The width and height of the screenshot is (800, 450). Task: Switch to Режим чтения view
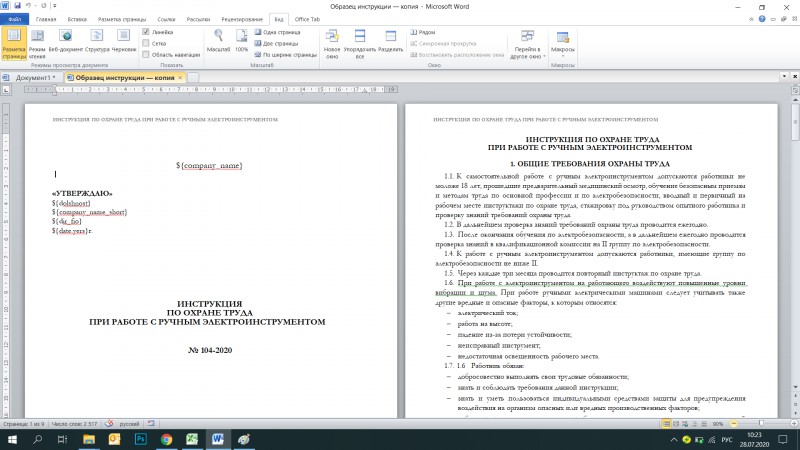click(37, 43)
